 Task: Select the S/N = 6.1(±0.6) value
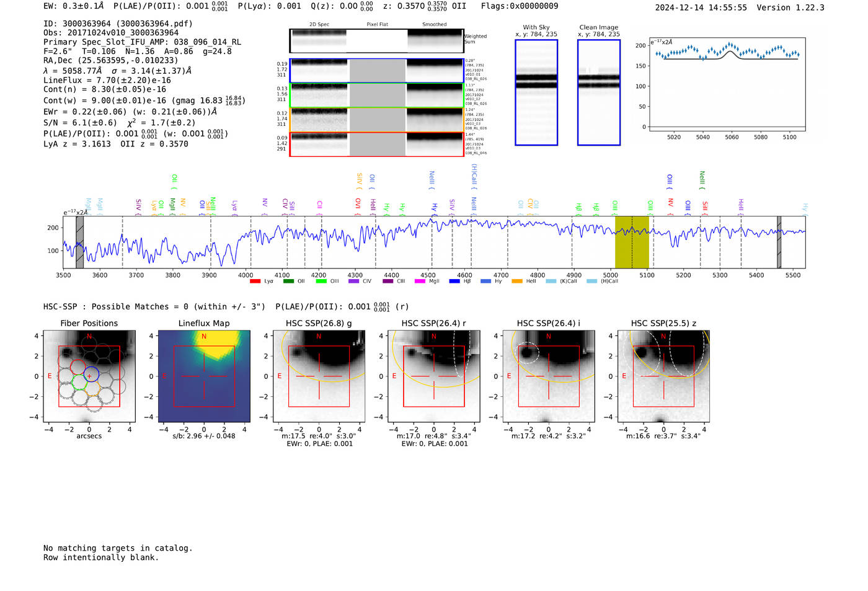80,123
